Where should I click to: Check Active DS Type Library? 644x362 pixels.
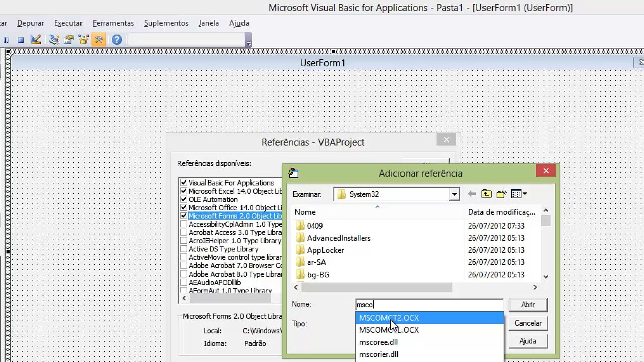[184, 249]
